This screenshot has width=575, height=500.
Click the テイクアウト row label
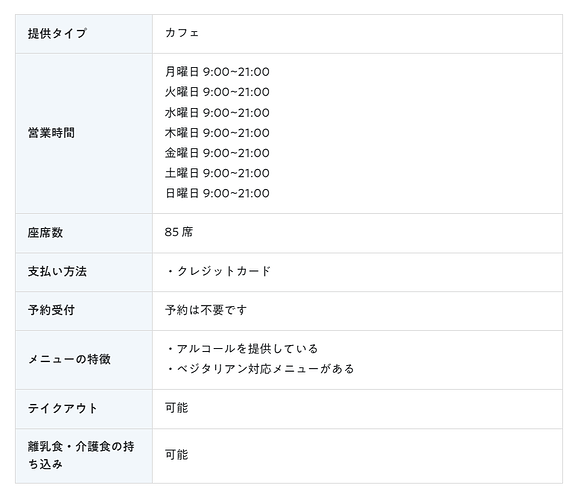[x=63, y=408]
